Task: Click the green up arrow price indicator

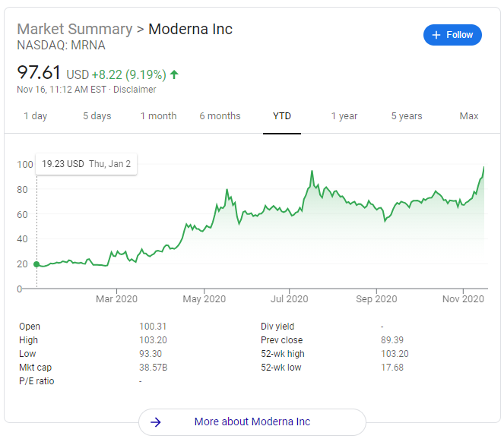Action: [x=174, y=74]
